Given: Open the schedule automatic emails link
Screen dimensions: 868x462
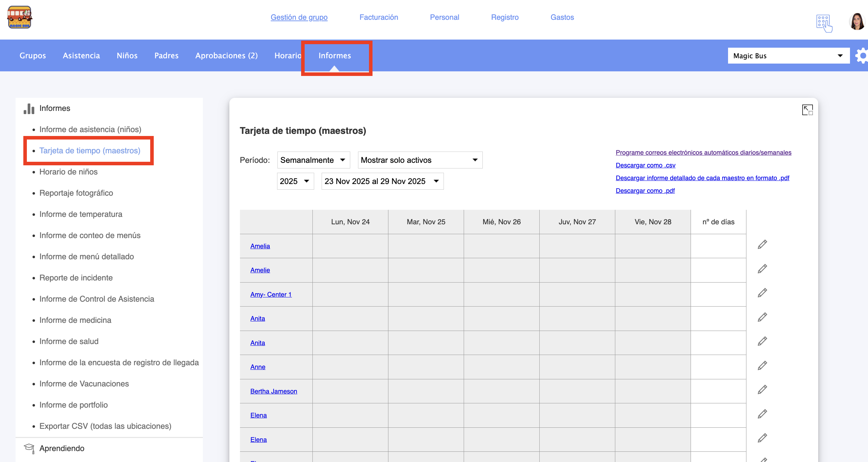Looking at the screenshot, I should [703, 153].
